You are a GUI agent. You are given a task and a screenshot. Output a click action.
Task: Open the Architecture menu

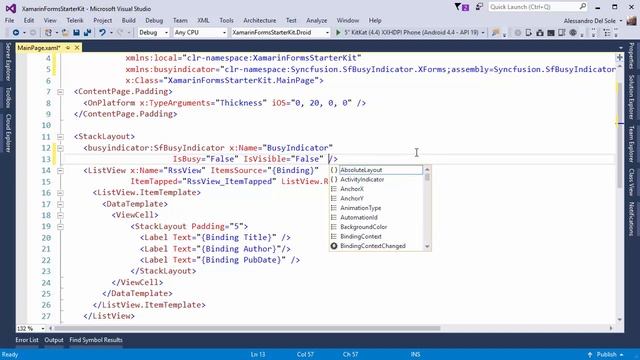coord(260,20)
